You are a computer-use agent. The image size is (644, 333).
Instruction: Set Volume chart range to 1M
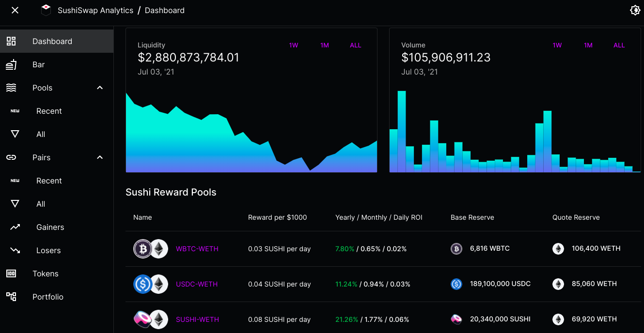click(588, 45)
